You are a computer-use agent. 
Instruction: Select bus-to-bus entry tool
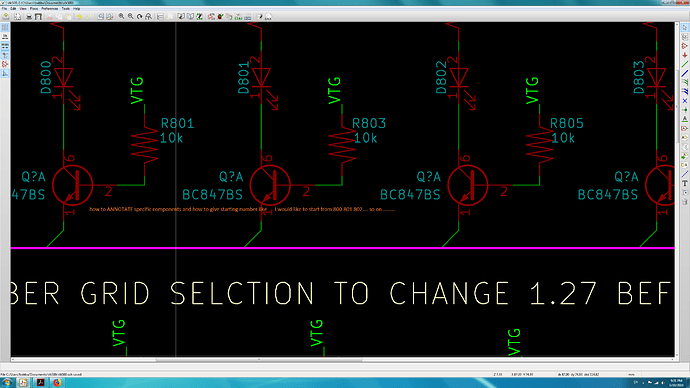pos(685,91)
